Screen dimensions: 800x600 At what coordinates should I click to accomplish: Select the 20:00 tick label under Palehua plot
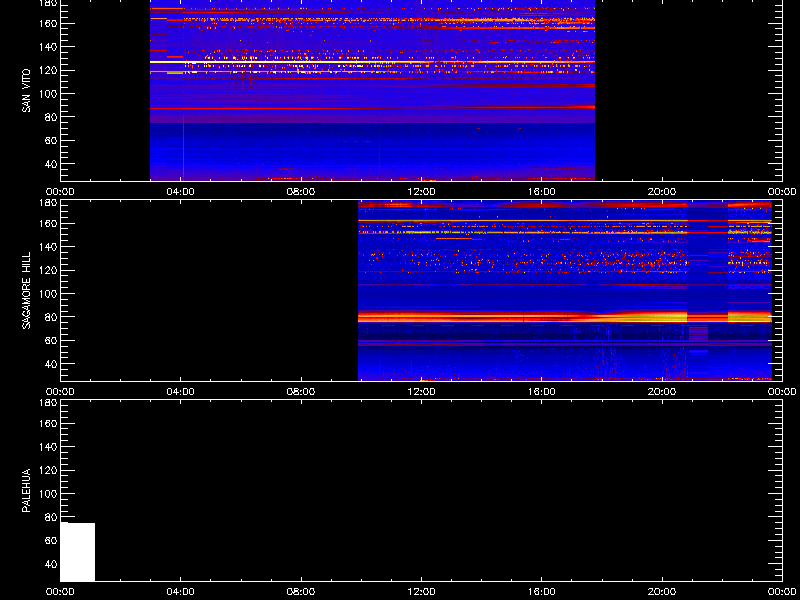(662, 592)
